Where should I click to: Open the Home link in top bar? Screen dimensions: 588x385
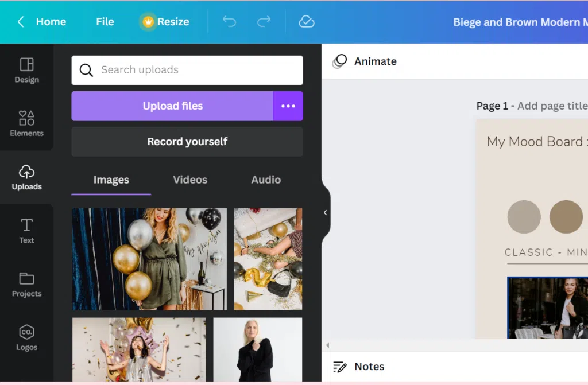(x=51, y=22)
